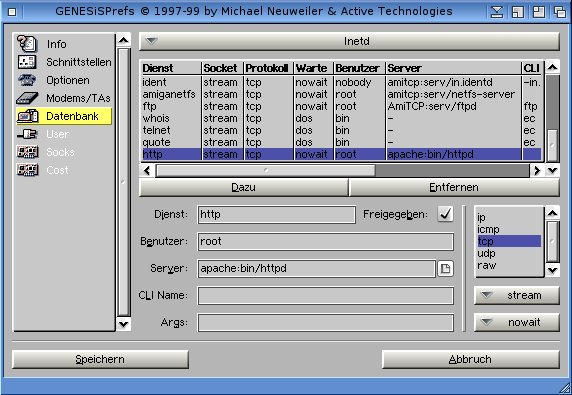This screenshot has width=572, height=395.
Task: Click the User plug icon
Action: [x=27, y=134]
